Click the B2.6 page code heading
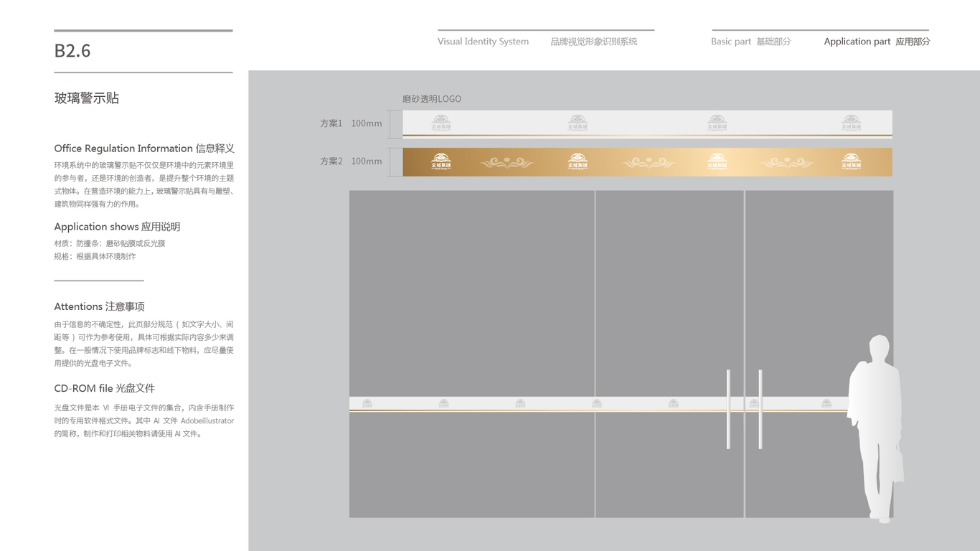This screenshot has height=551, width=980. (x=72, y=51)
